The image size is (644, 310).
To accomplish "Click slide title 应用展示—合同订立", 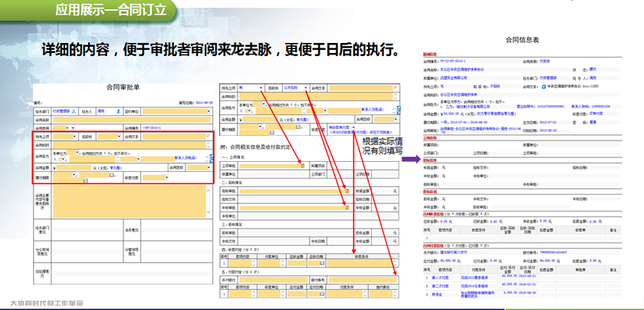I will click(111, 9).
